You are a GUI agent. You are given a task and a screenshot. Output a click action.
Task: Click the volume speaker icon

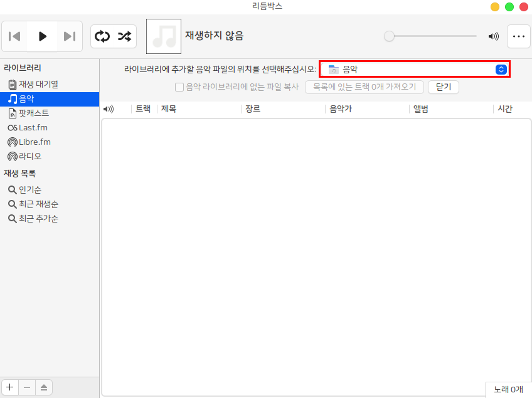tap(494, 36)
